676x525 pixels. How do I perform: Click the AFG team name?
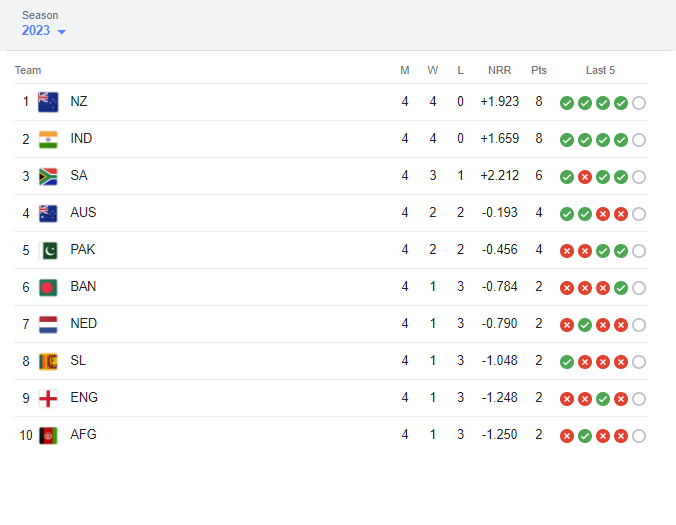coord(83,435)
